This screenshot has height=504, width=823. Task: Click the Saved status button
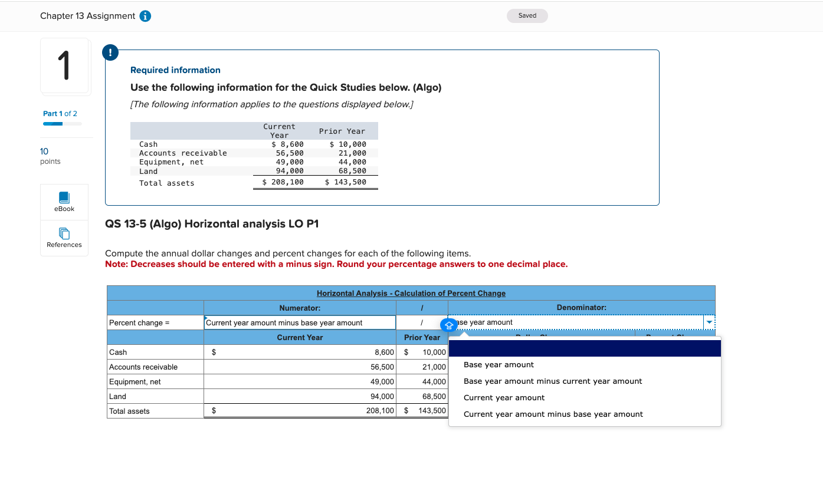[527, 16]
